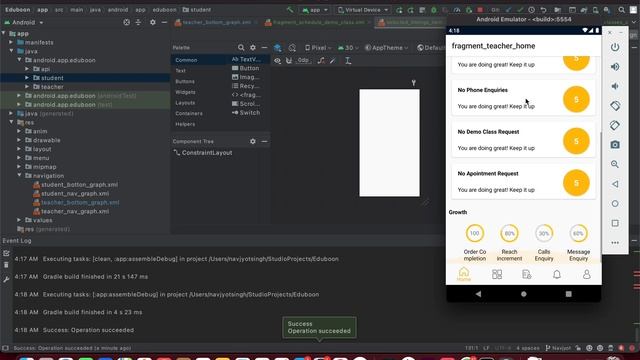The image size is (640, 360).
Task: Open the Android project view dropdown
Action: pyautogui.click(x=24, y=22)
